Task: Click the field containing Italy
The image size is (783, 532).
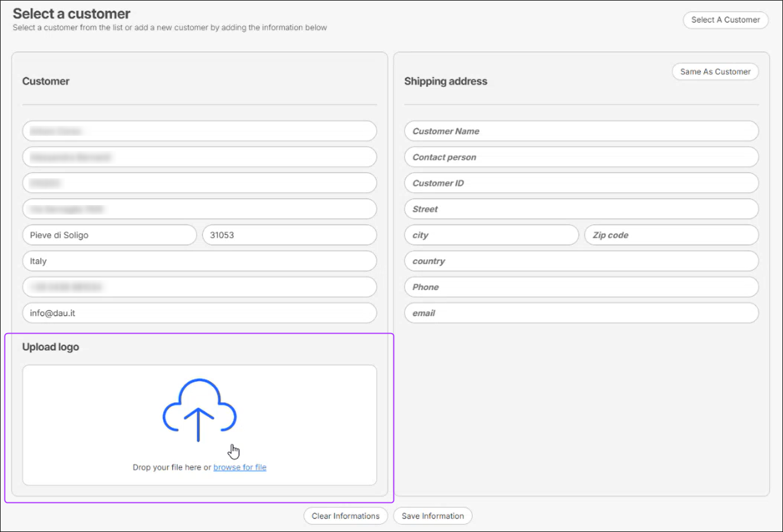Action: click(199, 260)
